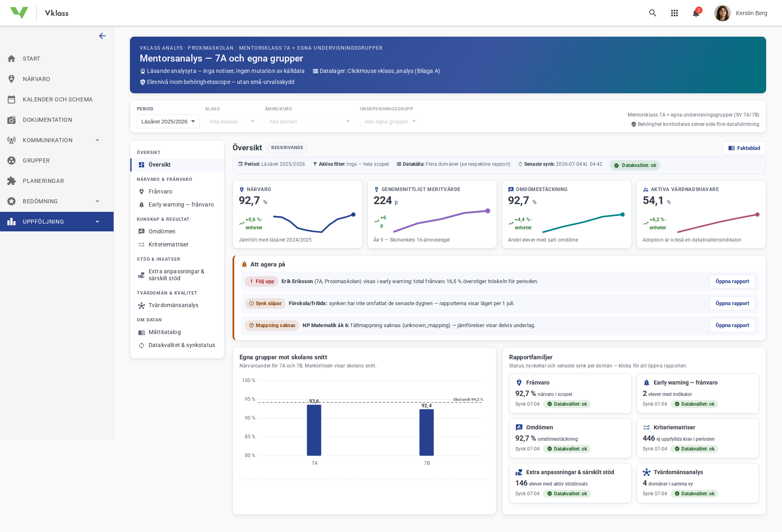Collapse sidebar with back arrow
This screenshot has height=532, width=782.
point(102,36)
